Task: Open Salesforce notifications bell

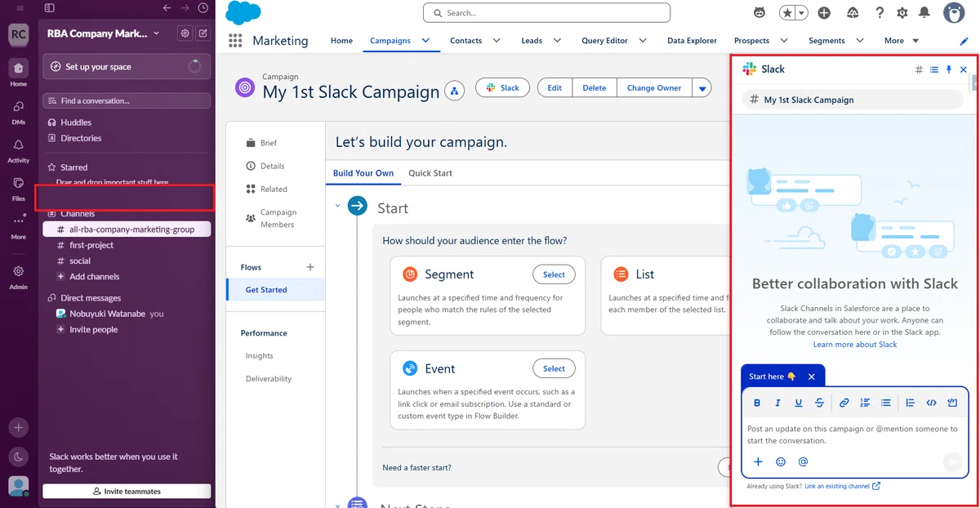Action: [924, 13]
